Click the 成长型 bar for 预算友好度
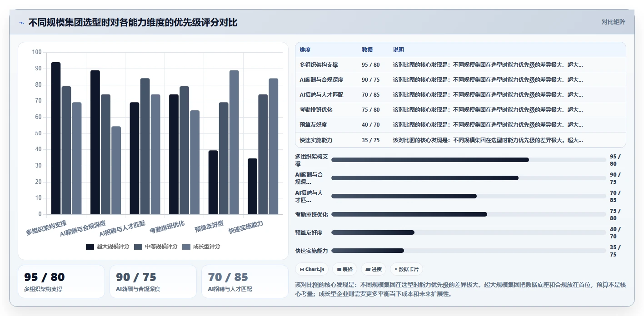The width and height of the screenshot is (644, 316). click(234, 143)
